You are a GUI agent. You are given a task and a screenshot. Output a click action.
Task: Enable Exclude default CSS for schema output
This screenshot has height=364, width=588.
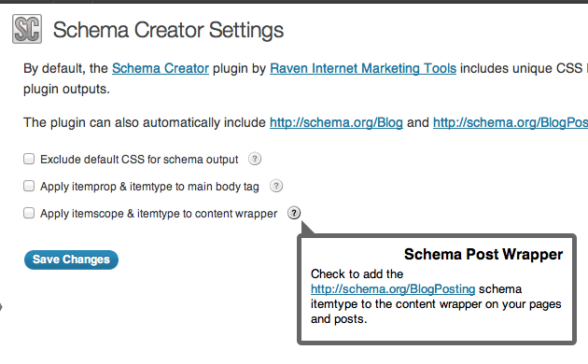tap(29, 159)
